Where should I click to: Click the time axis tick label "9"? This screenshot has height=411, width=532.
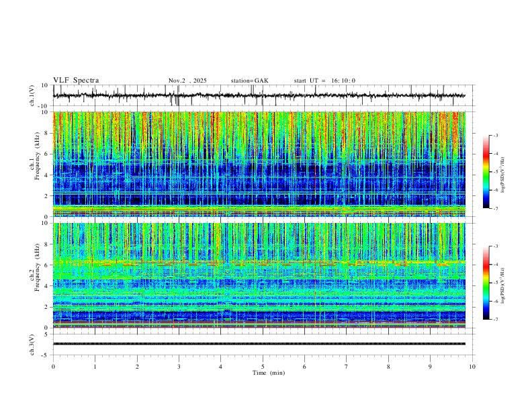(x=430, y=367)
